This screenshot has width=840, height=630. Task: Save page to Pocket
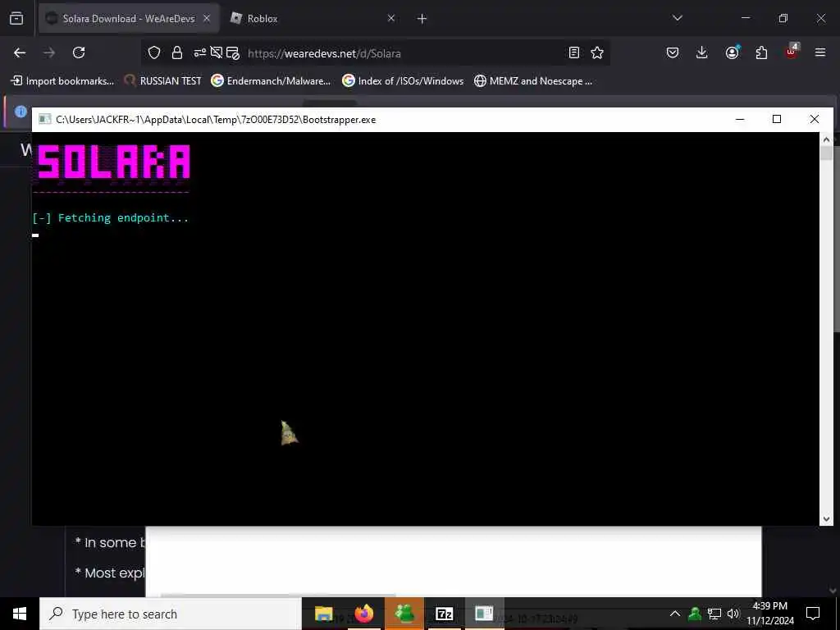[673, 52]
